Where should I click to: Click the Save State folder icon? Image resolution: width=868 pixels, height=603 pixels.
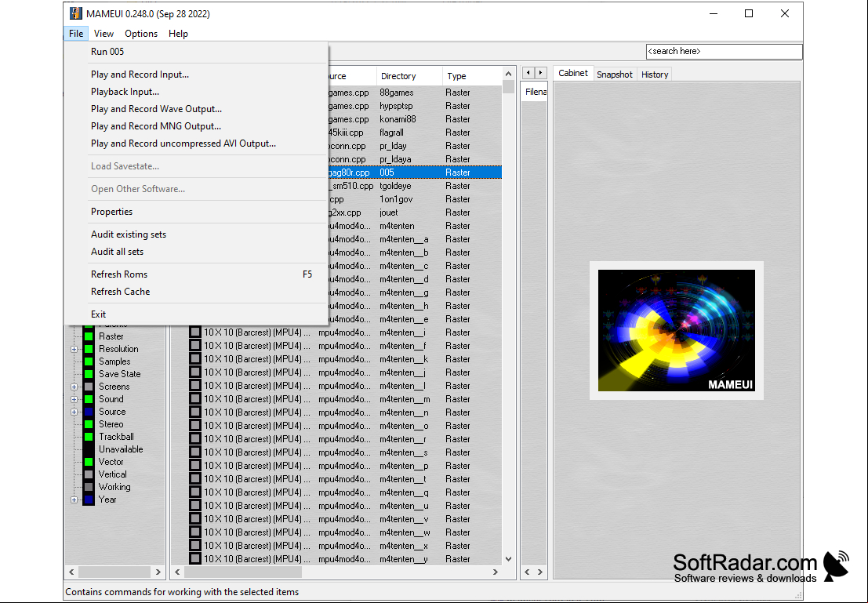point(89,374)
